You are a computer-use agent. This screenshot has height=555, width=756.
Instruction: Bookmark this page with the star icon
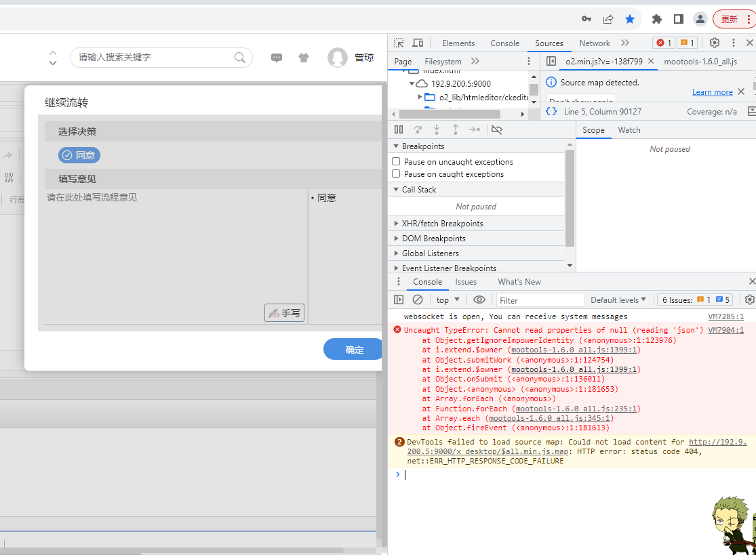pos(630,19)
